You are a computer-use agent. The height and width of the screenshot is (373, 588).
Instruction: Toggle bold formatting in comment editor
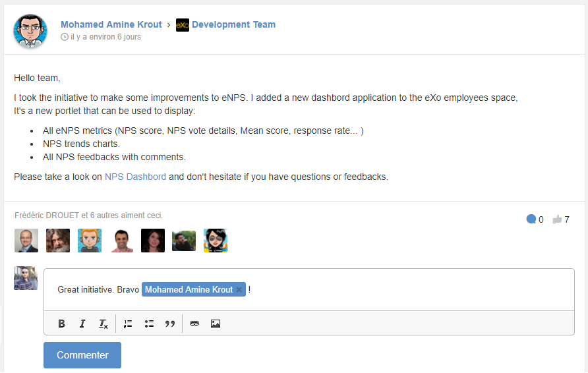[61, 324]
